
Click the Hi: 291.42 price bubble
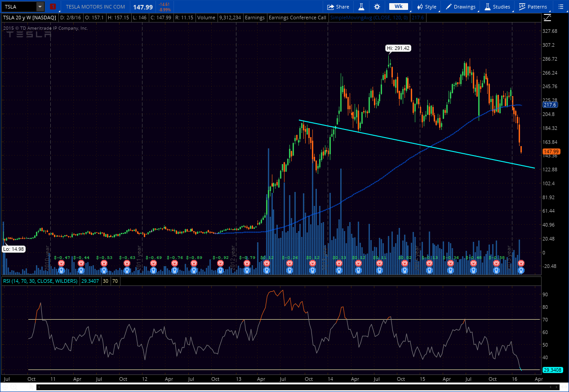(x=398, y=48)
